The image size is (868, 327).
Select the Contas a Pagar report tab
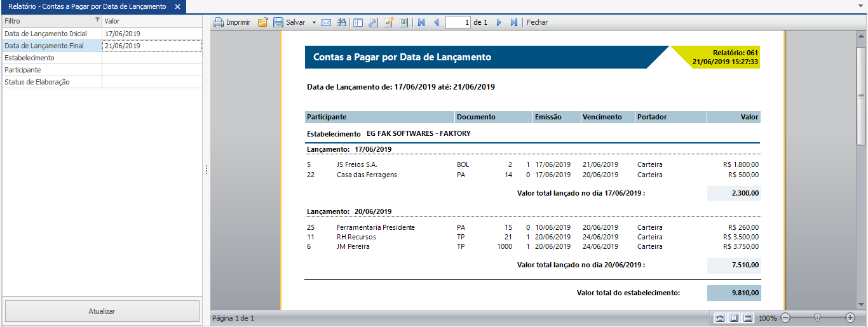[x=86, y=7]
